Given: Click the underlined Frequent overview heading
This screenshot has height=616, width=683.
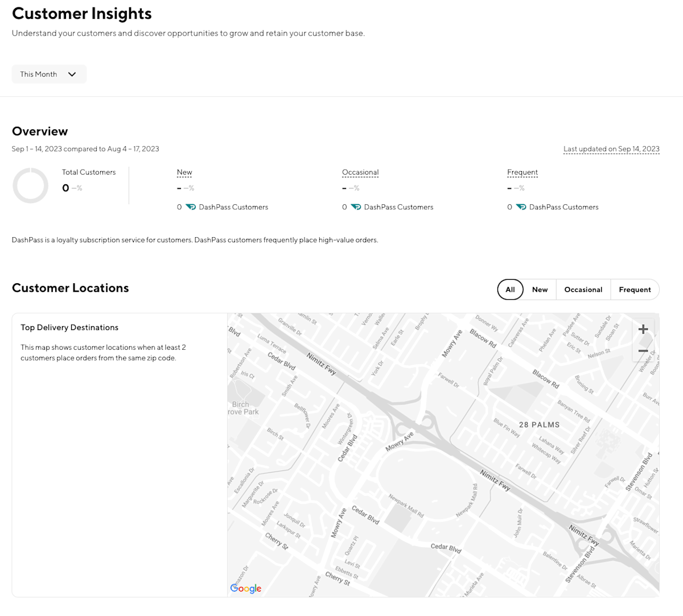Looking at the screenshot, I should (522, 172).
